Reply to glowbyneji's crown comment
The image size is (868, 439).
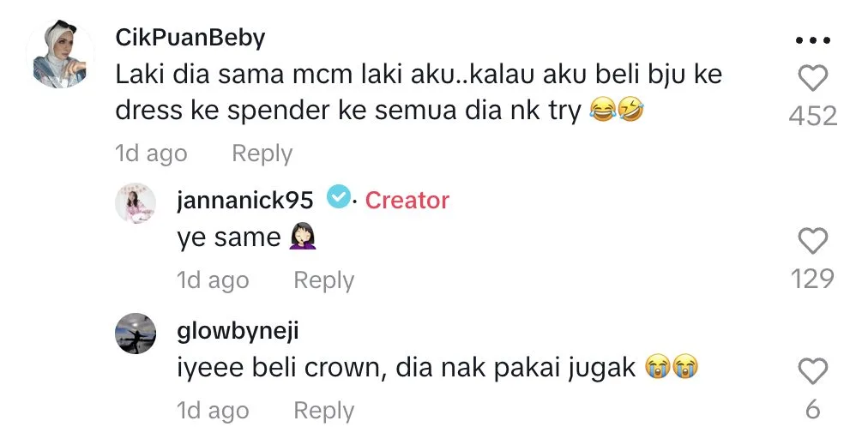point(323,411)
